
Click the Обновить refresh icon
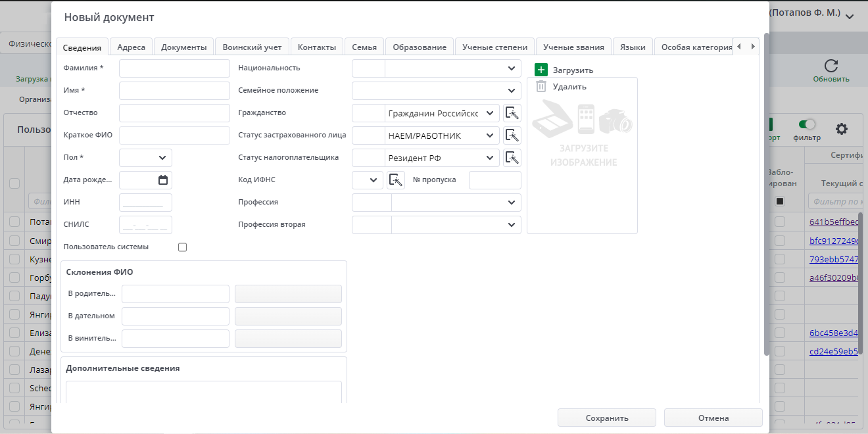point(831,66)
